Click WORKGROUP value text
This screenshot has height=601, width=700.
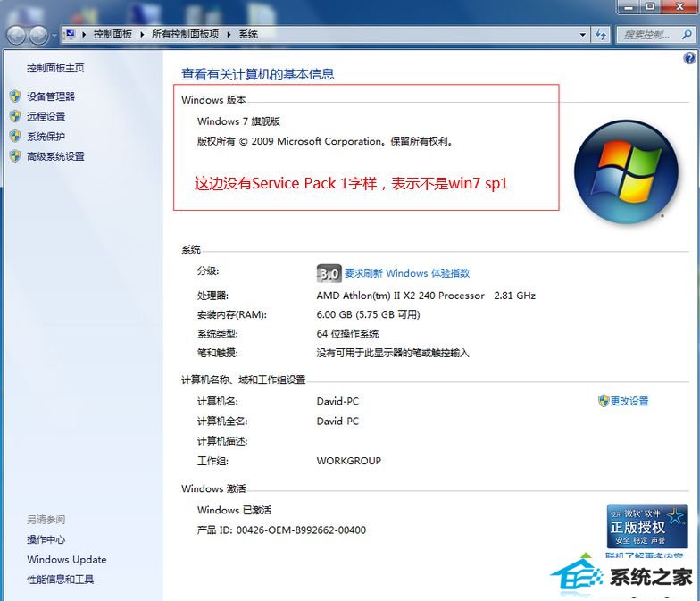(348, 461)
